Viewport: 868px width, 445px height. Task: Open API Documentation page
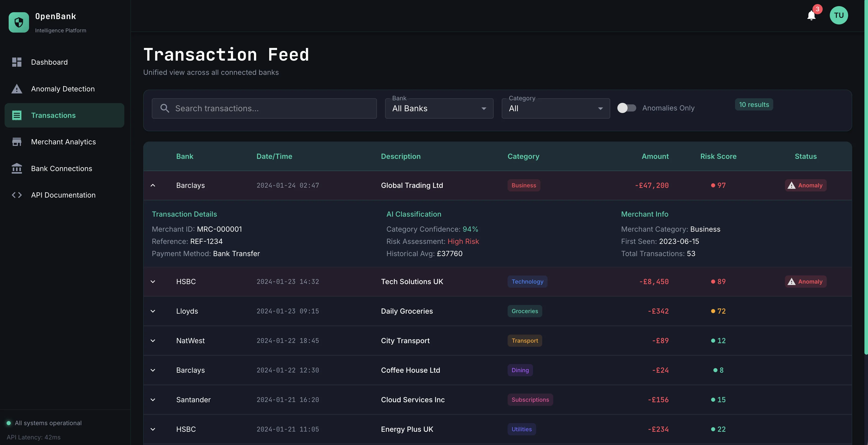[64, 195]
